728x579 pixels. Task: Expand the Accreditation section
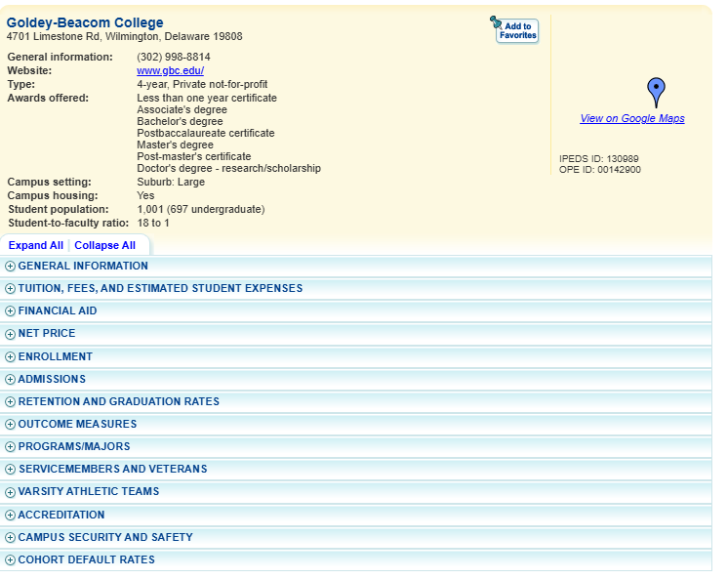click(355, 515)
